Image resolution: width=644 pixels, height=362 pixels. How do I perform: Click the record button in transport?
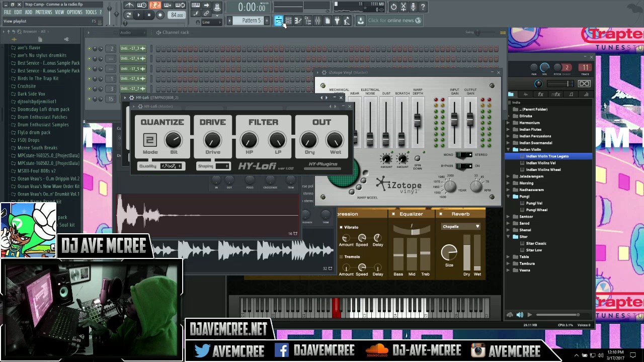coord(160,15)
